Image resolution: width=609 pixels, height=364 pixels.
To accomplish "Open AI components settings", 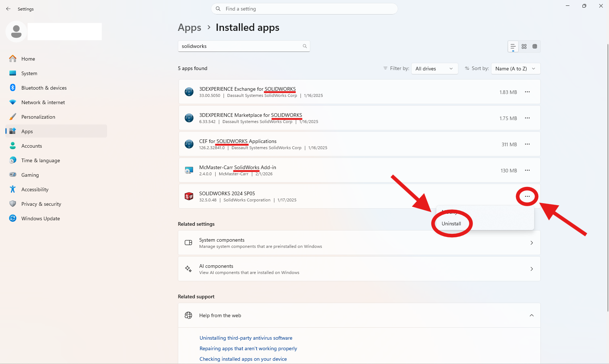I will (359, 269).
